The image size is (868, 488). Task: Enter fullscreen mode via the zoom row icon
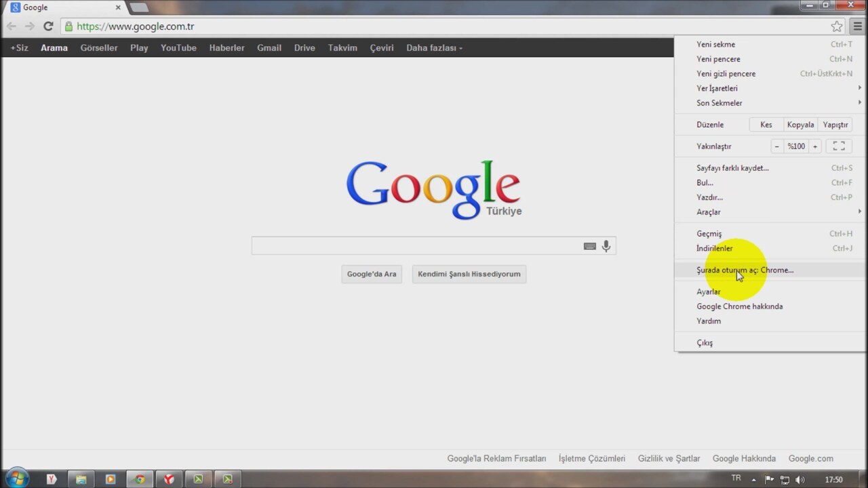point(839,146)
